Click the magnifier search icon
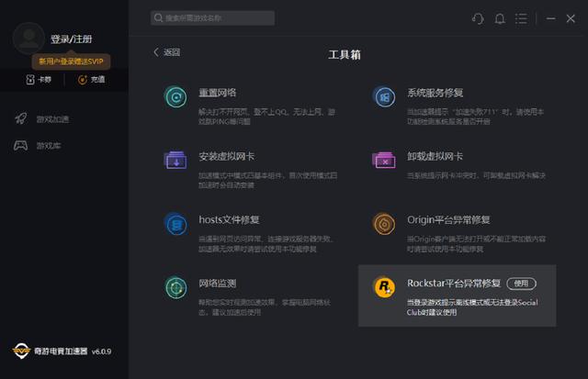This screenshot has width=588, height=379. [158, 17]
